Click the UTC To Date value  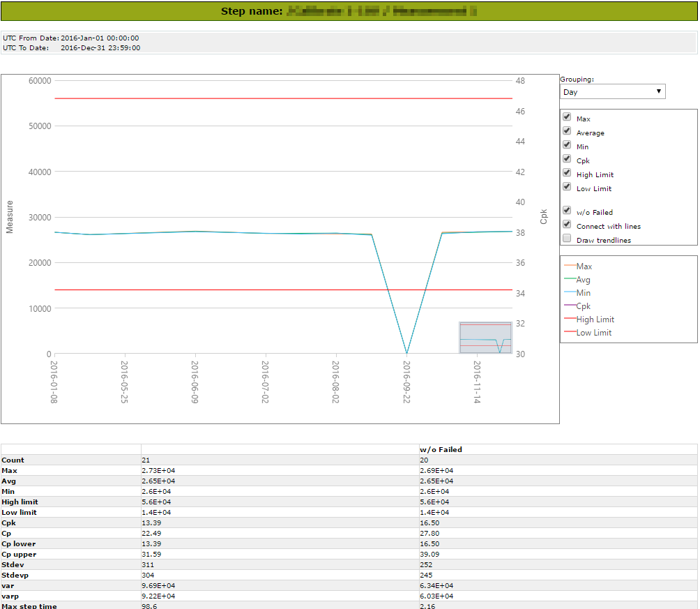click(100, 48)
